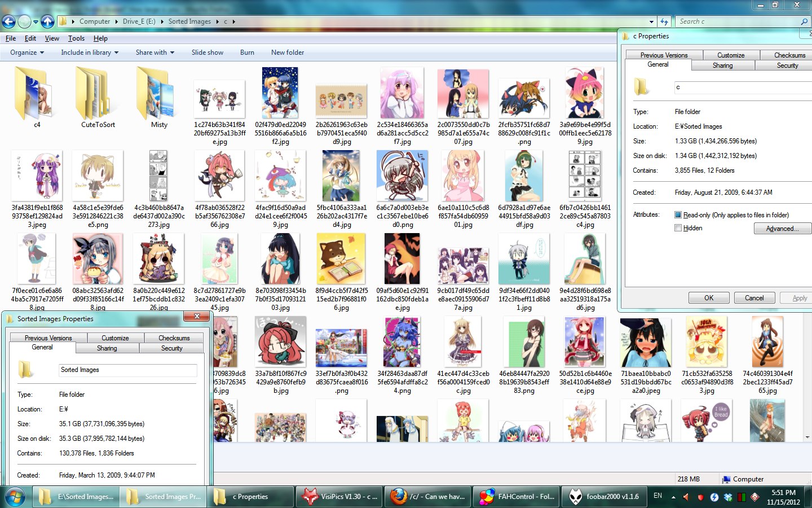Click the Windows Start orb
This screenshot has width=812, height=508.
(15, 497)
